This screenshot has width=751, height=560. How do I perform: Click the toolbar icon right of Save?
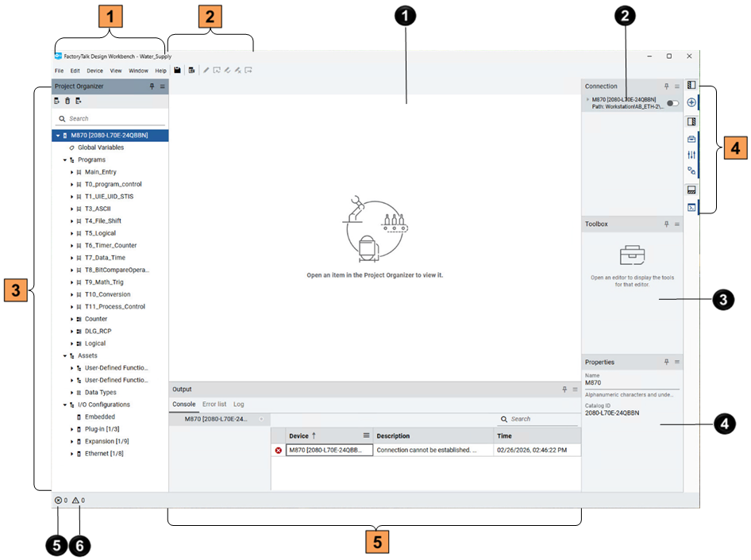point(191,71)
